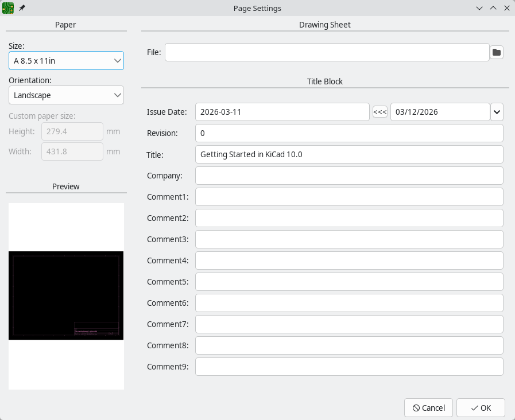Click the KiCad application icon in the title bar
The width and height of the screenshot is (515, 420).
click(7, 8)
